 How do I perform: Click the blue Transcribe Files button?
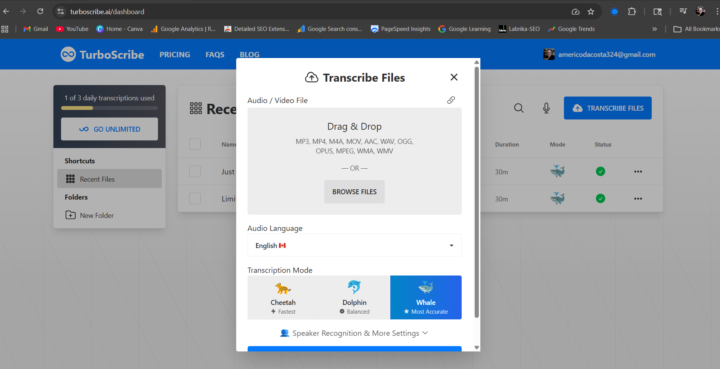point(608,108)
